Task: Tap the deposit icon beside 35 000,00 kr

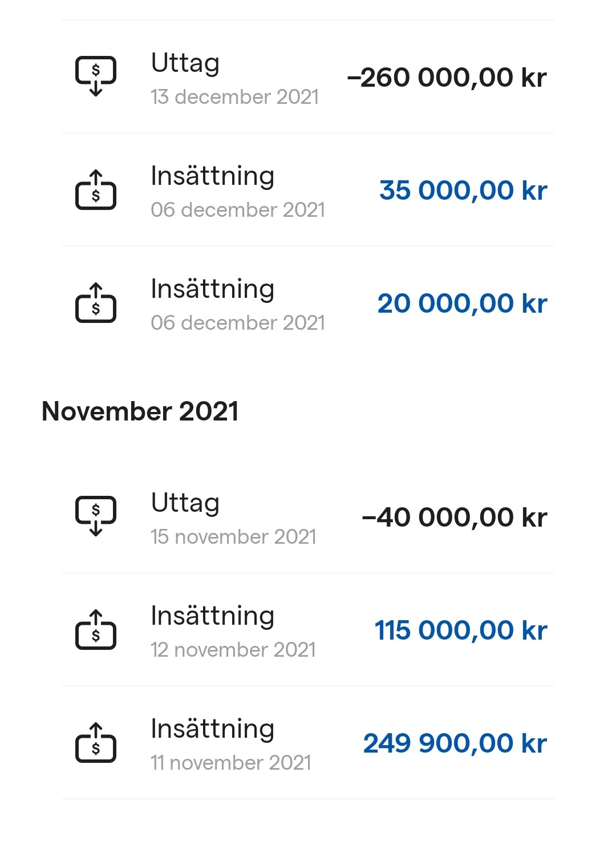Action: coord(96,190)
